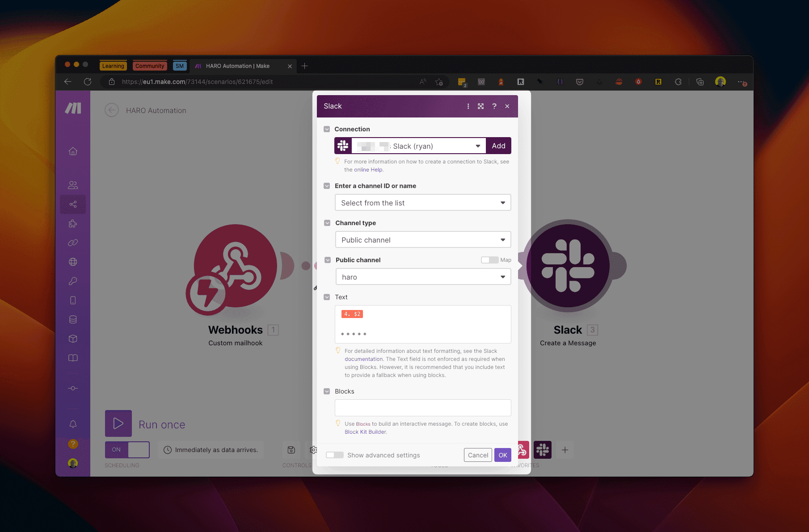Viewport: 809px width, 532px height.
Task: Toggle the Blocks section checkbox
Action: click(x=327, y=391)
